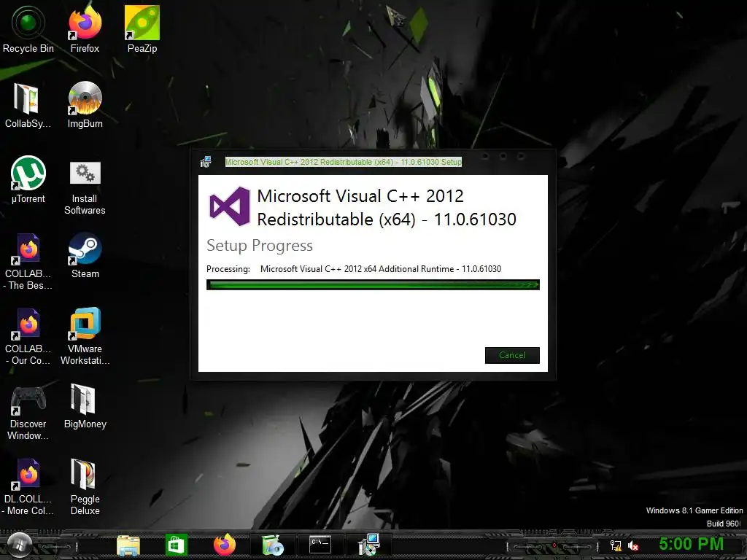Click the setup installer taskbar button
This screenshot has height=560, width=747.
pyautogui.click(x=368, y=544)
